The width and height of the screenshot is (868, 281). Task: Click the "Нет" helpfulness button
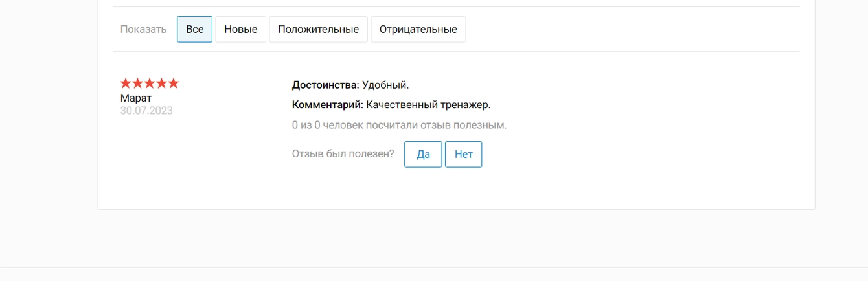[464, 154]
